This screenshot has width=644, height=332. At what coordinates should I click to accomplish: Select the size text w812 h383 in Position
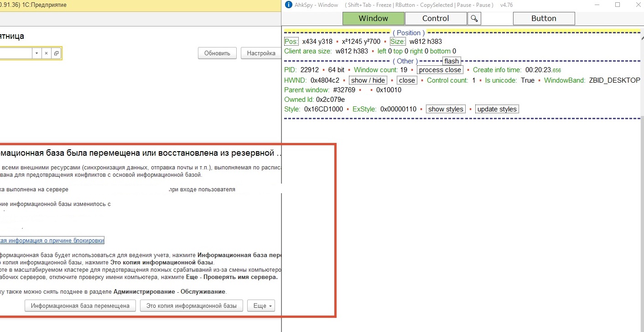point(426,42)
